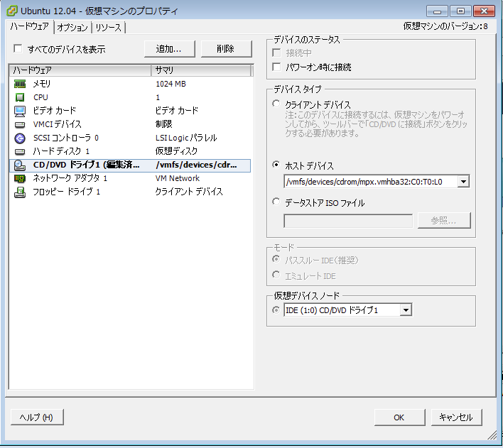Select the VMCI デバイス row label

tap(57, 124)
